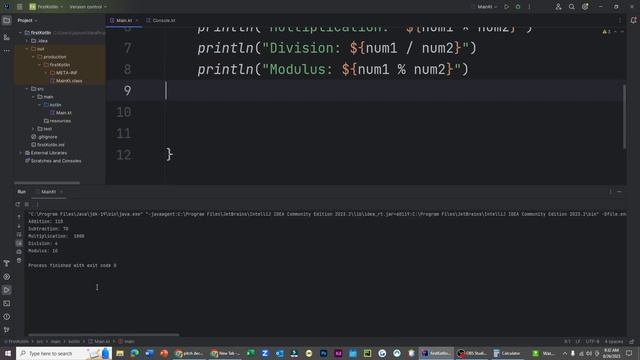Select the MainKt tab in Run panel

[x=48, y=192]
